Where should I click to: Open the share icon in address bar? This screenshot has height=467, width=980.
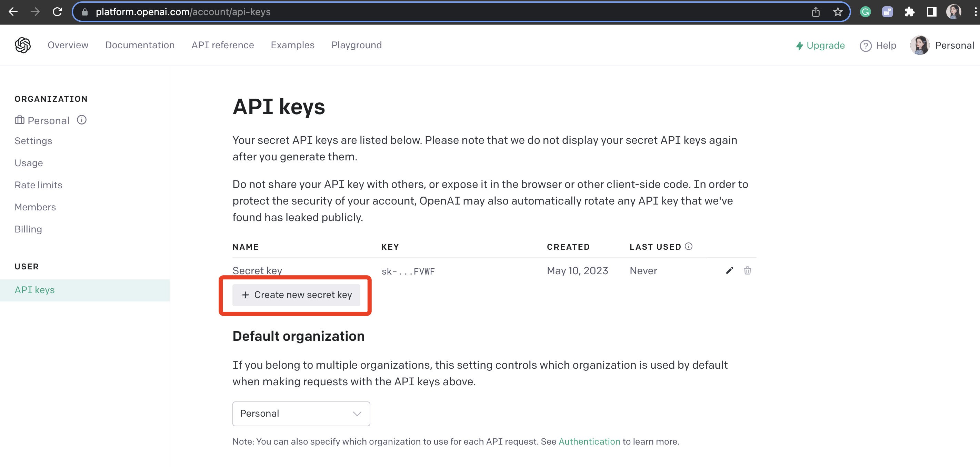(816, 12)
